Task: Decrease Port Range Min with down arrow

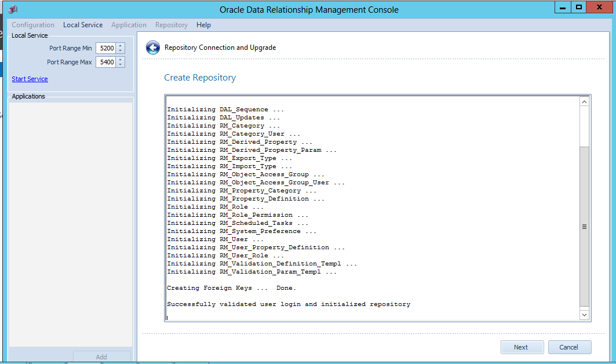Action: (121, 50)
